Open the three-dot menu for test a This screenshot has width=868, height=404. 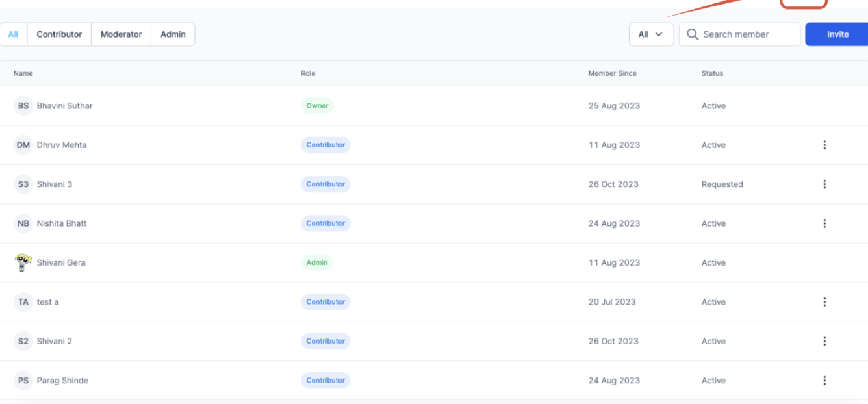(824, 302)
